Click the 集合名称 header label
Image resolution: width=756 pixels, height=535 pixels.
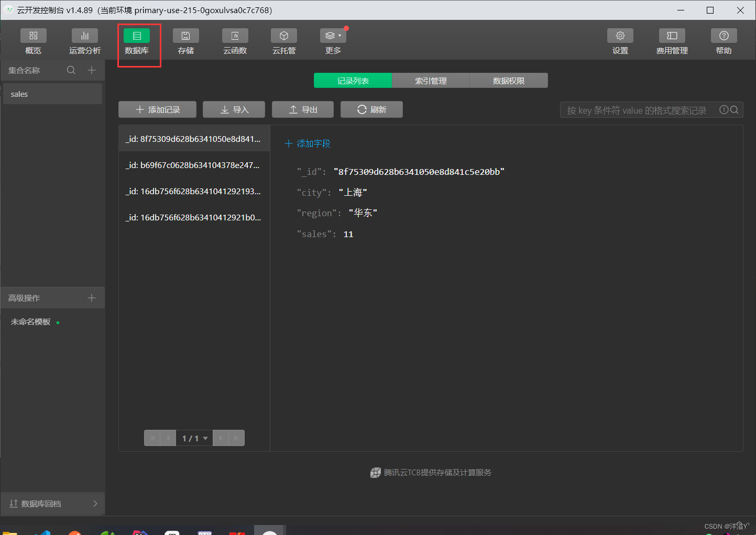24,70
